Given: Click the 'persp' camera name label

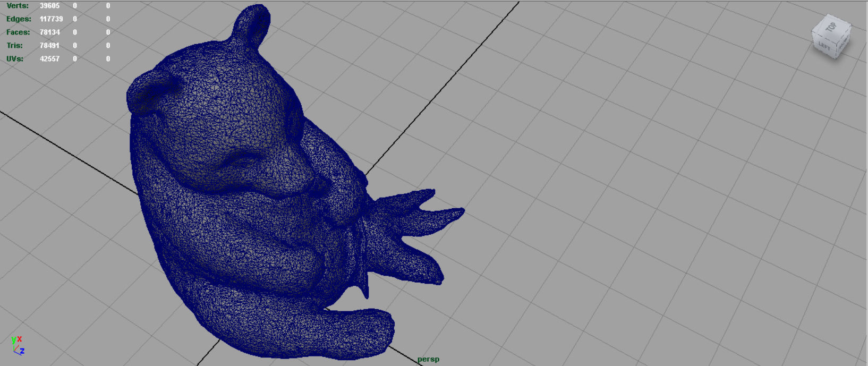Looking at the screenshot, I should [428, 359].
